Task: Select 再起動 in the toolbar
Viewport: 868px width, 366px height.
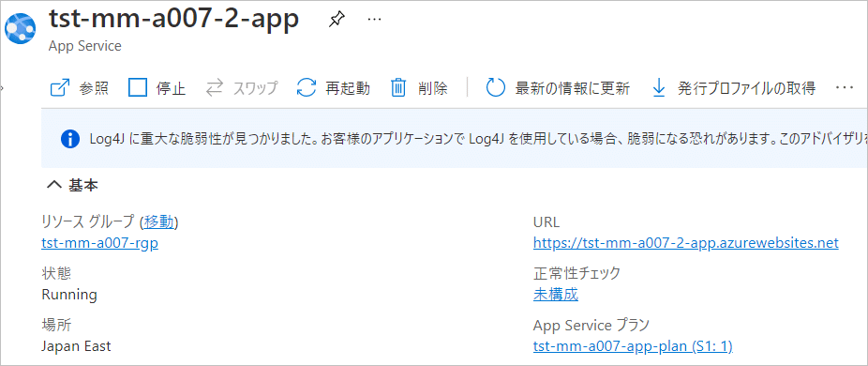Action: tap(348, 88)
